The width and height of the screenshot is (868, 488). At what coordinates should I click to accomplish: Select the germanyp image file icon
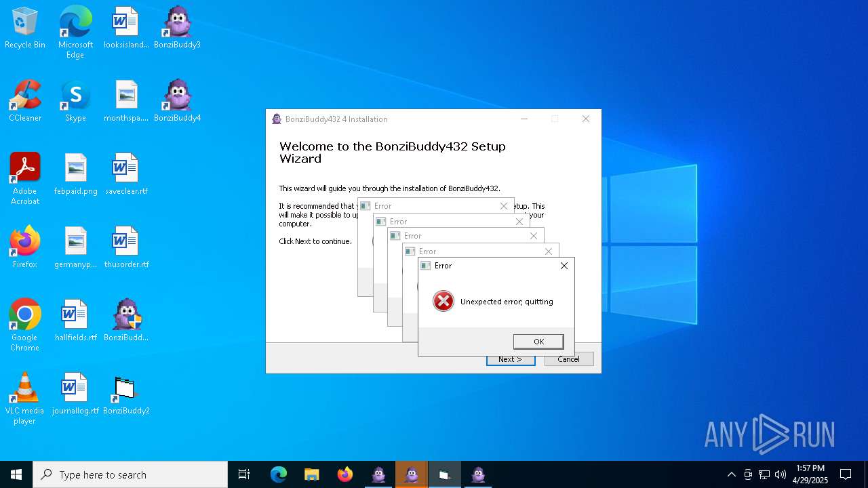(x=75, y=247)
